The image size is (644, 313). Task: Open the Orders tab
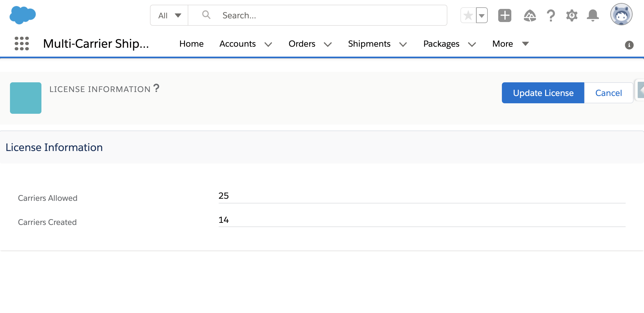pyautogui.click(x=302, y=44)
